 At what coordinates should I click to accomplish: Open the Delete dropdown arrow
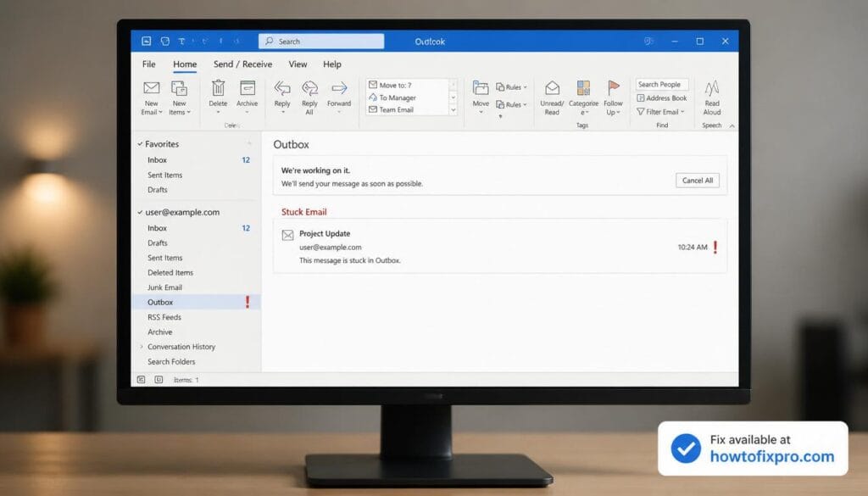(218, 113)
